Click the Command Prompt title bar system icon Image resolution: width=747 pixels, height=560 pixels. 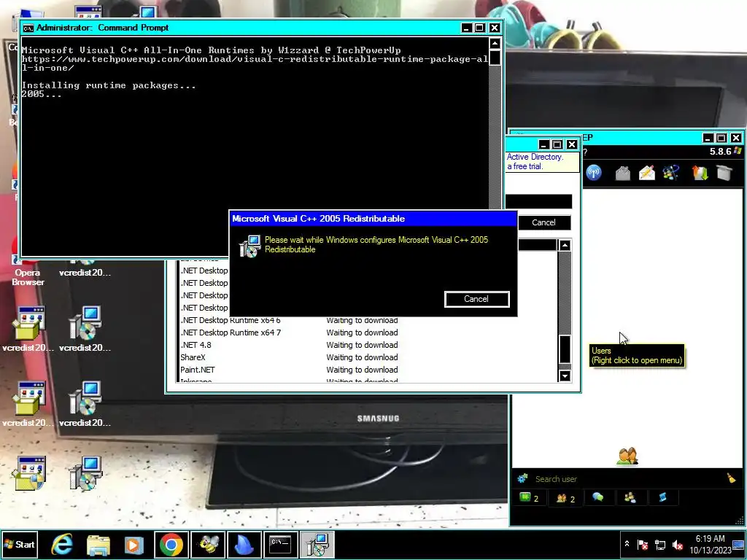click(28, 28)
